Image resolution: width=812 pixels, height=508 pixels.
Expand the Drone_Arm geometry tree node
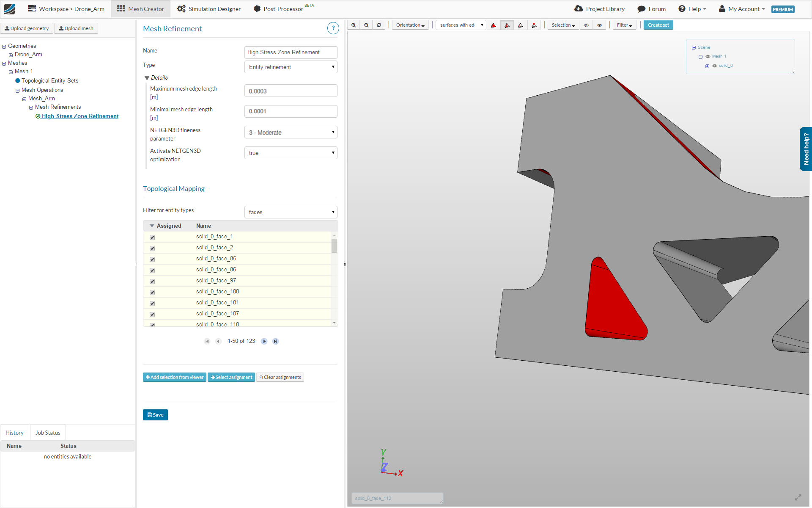(11, 55)
